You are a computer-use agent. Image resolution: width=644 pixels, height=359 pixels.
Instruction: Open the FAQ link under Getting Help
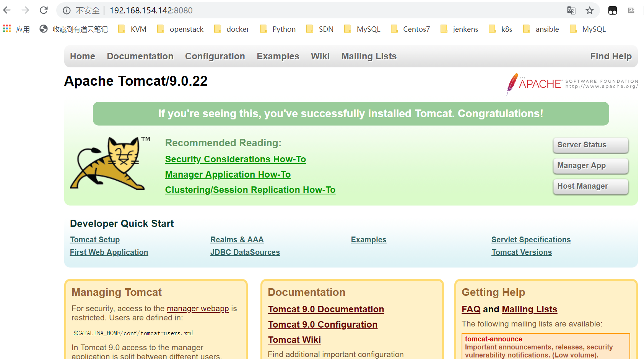[x=471, y=309]
